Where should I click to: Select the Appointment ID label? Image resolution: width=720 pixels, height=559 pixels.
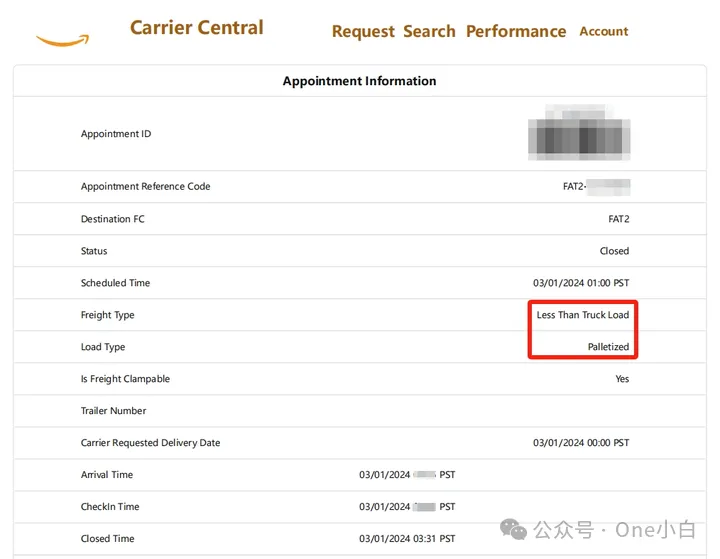pyautogui.click(x=116, y=134)
